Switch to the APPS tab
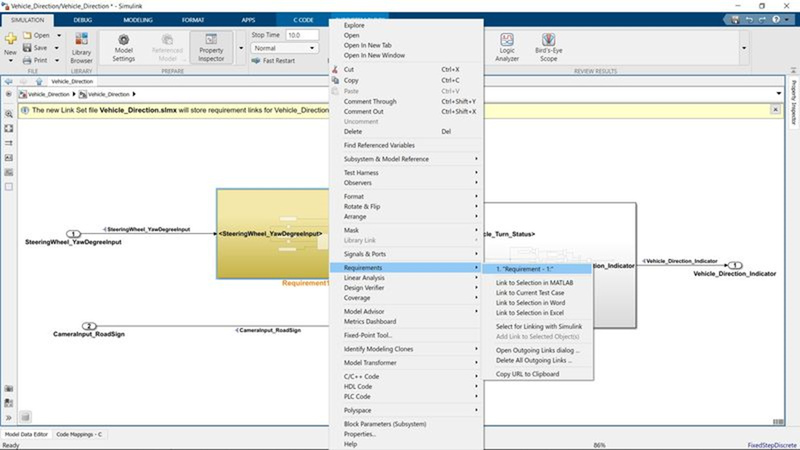This screenshot has width=800, height=450. coord(248,20)
